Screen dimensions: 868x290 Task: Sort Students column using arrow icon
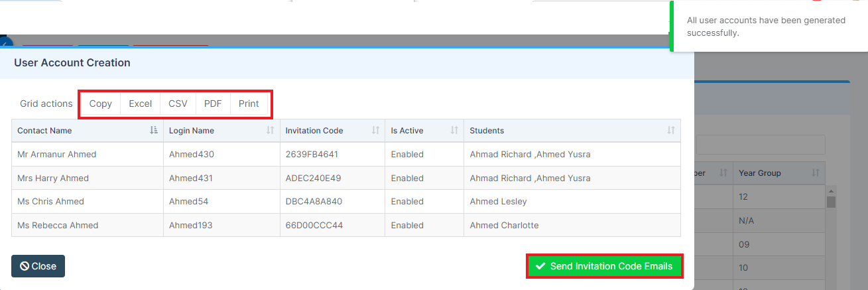(x=671, y=131)
